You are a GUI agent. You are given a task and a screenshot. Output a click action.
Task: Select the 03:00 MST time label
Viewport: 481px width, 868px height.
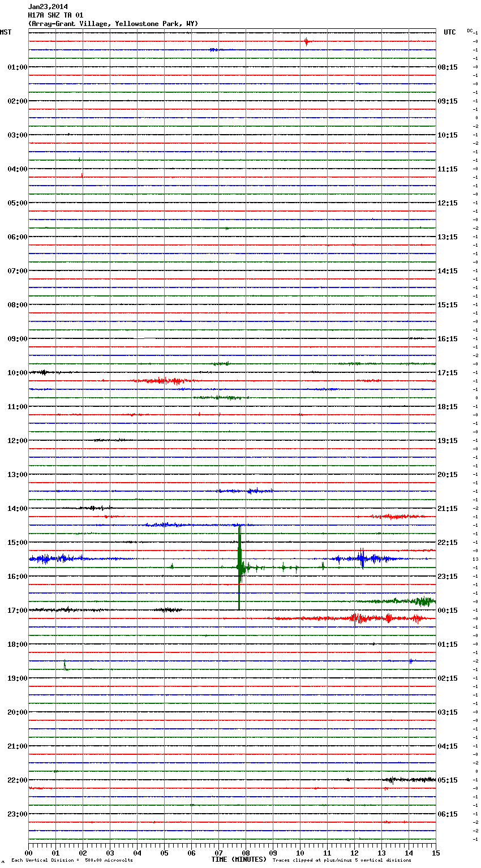[x=18, y=135]
